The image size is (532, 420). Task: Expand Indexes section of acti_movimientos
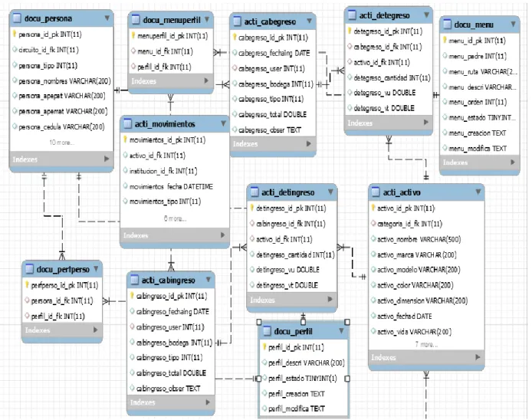pyautogui.click(x=222, y=235)
